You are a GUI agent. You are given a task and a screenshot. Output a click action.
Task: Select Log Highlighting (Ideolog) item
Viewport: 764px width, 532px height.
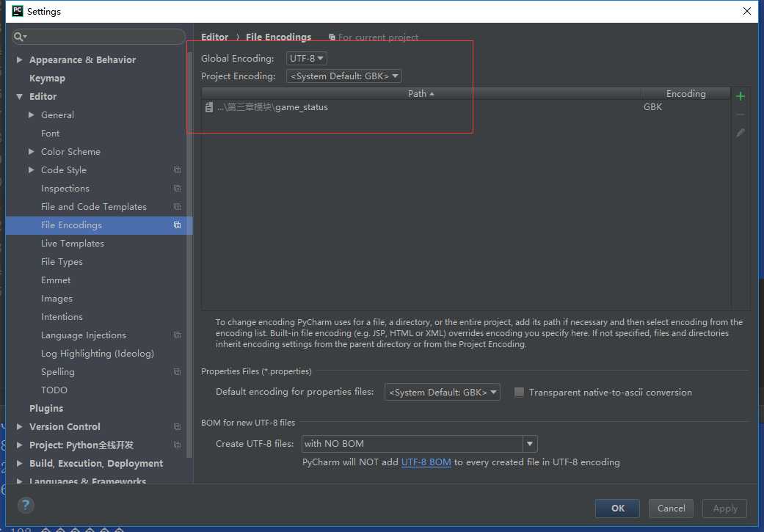(x=98, y=354)
